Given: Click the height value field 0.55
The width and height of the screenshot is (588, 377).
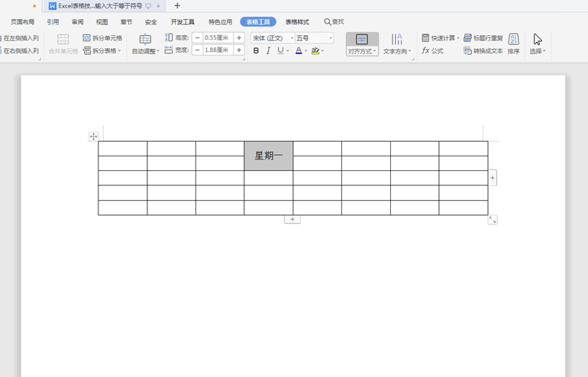Looking at the screenshot, I should (218, 38).
